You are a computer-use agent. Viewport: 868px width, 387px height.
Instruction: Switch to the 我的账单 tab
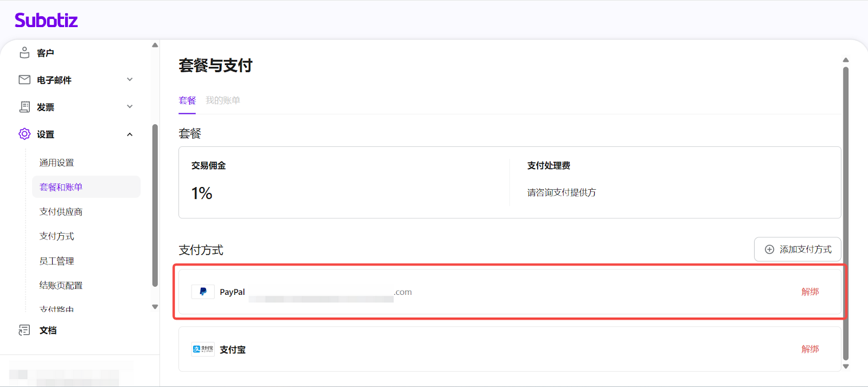222,100
